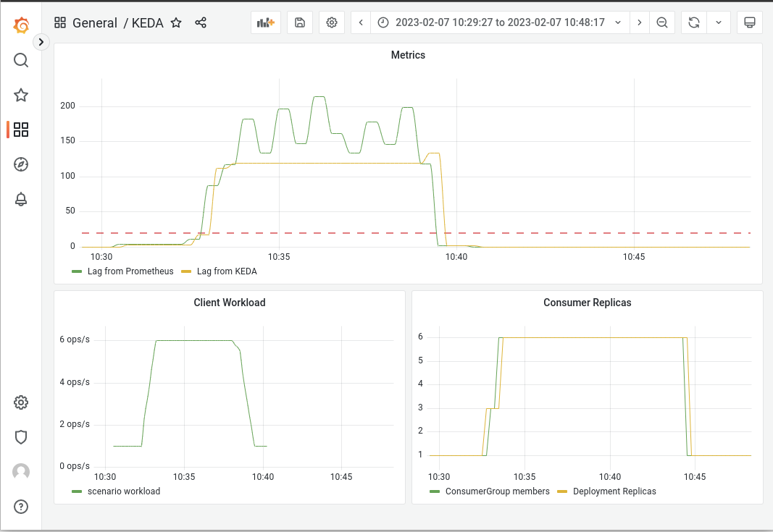This screenshot has width=773, height=532.
Task: Open Configuration gear in sidebar
Action: point(21,402)
